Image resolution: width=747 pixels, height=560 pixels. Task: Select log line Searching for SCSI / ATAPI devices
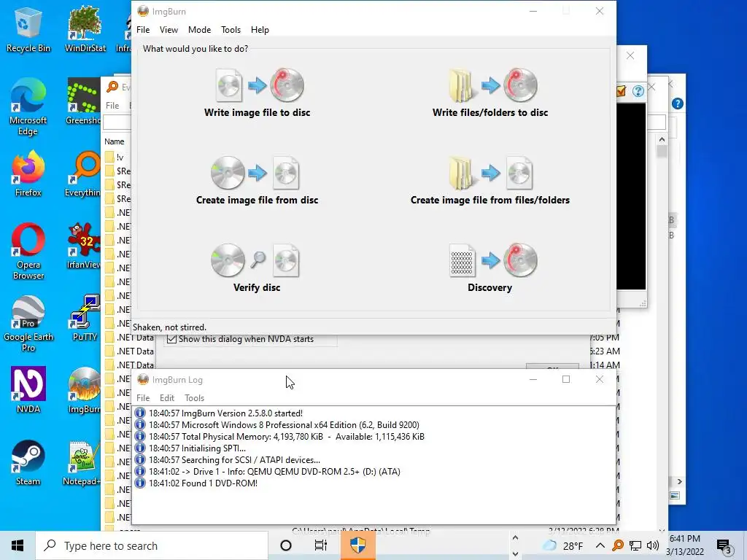click(234, 460)
